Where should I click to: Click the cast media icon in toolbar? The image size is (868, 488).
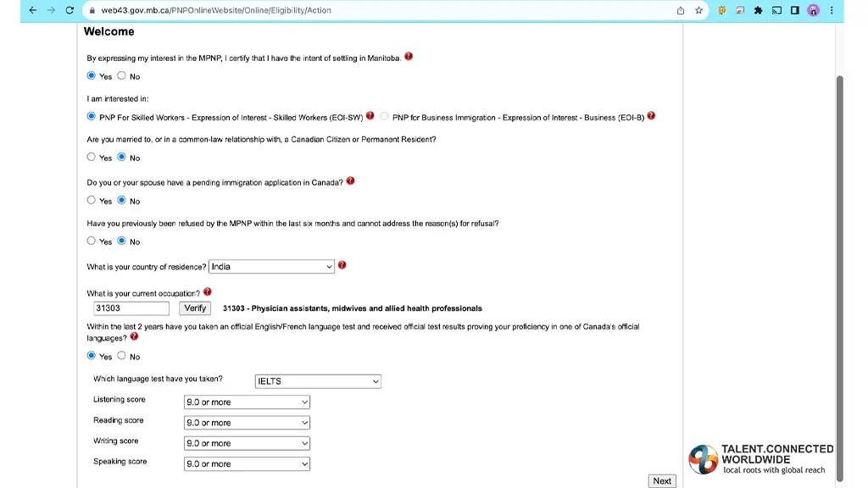[776, 10]
